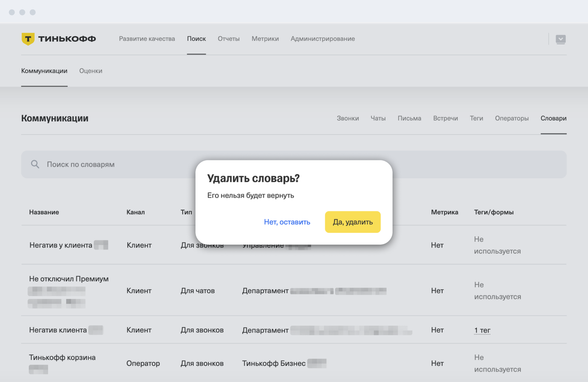Switch to the "Письма" tab
Image resolution: width=588 pixels, height=382 pixels.
409,118
